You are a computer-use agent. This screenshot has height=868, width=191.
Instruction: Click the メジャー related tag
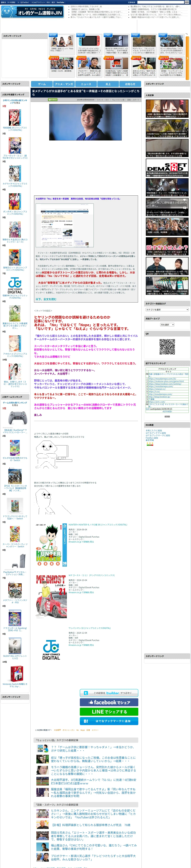[x=95, y=730]
